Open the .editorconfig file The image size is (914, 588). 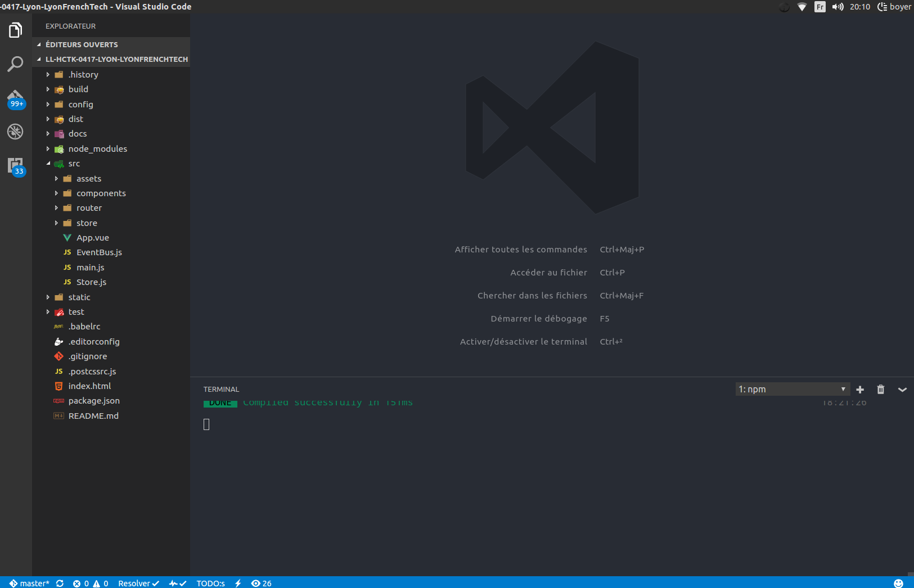point(111,341)
